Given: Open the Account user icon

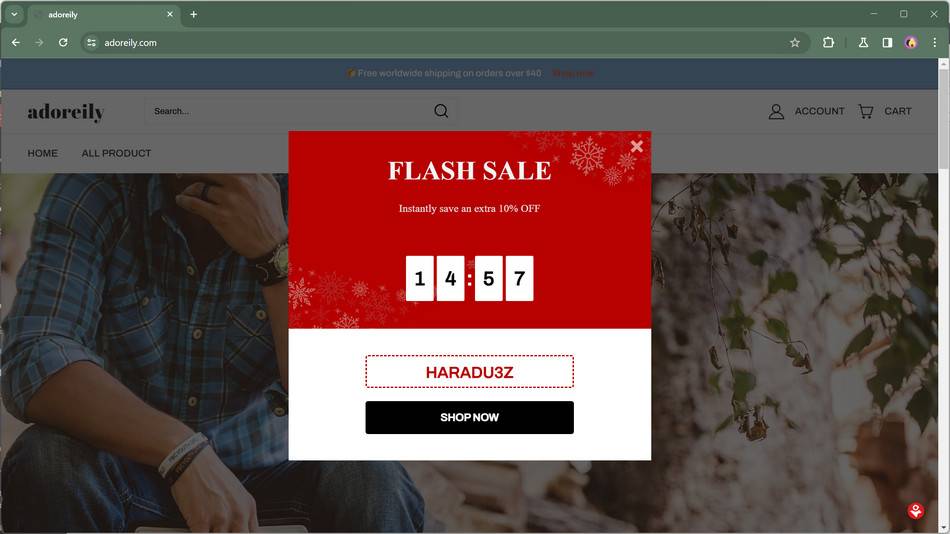Looking at the screenshot, I should tap(776, 112).
